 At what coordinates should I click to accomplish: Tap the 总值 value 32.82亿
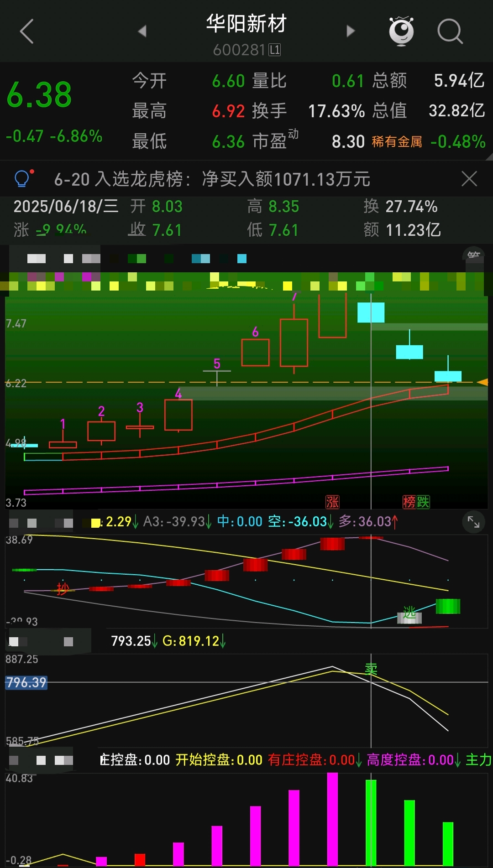tap(456, 110)
